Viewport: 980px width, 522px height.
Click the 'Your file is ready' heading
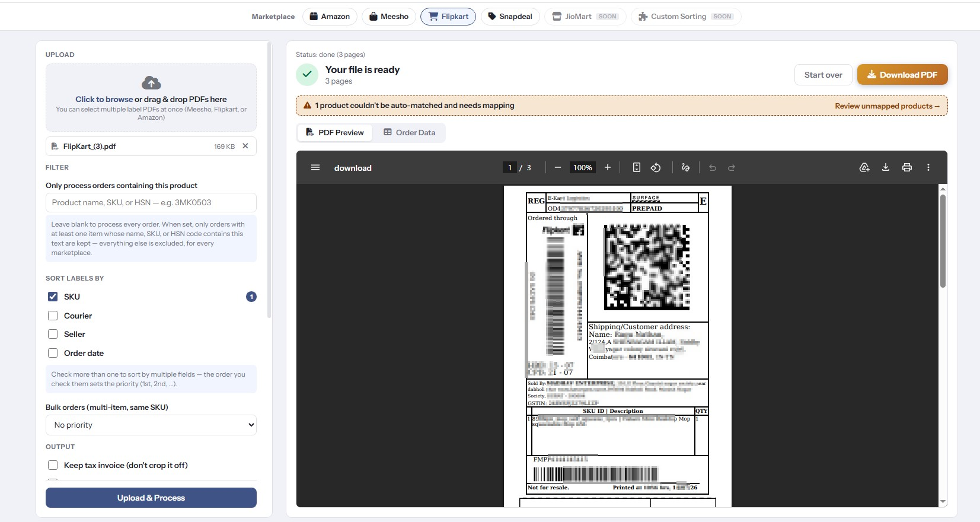[362, 69]
